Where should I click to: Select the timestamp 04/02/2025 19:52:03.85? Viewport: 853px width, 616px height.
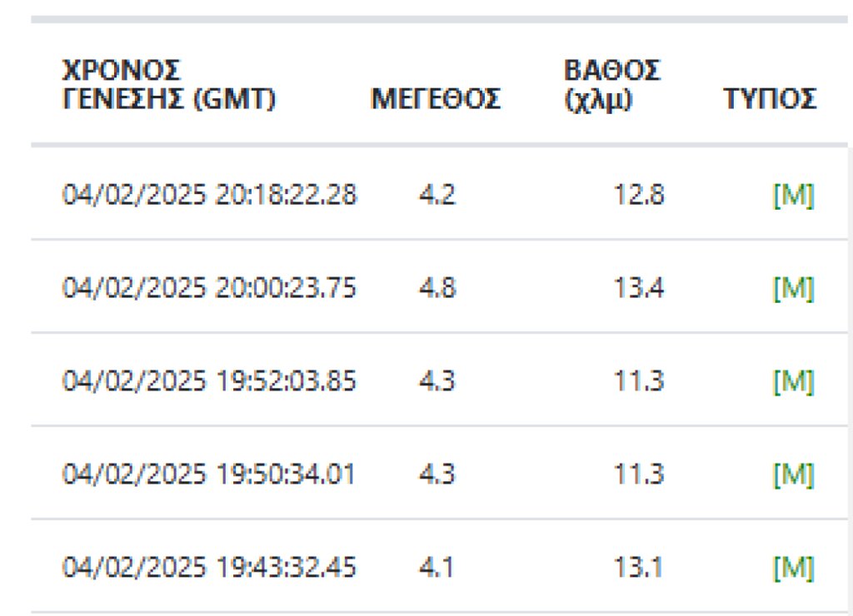[209, 380]
